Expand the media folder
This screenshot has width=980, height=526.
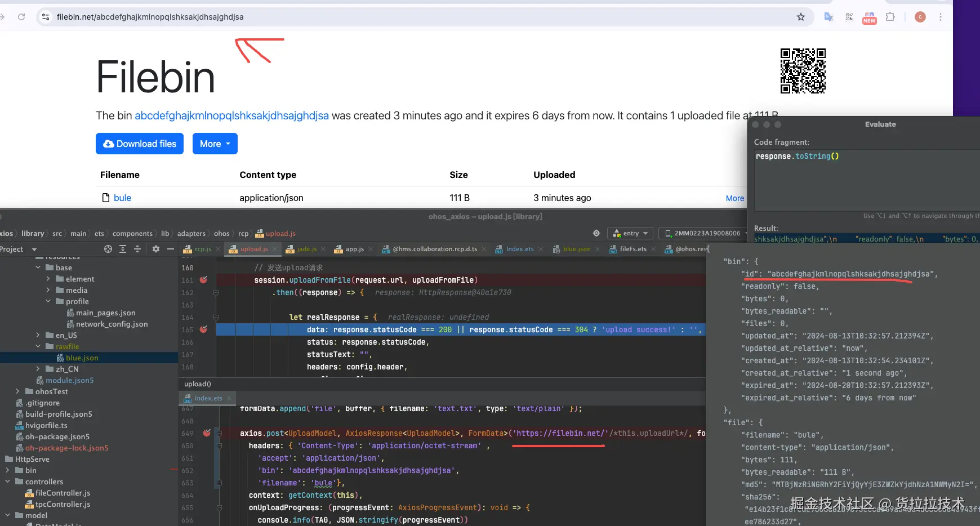coord(48,290)
